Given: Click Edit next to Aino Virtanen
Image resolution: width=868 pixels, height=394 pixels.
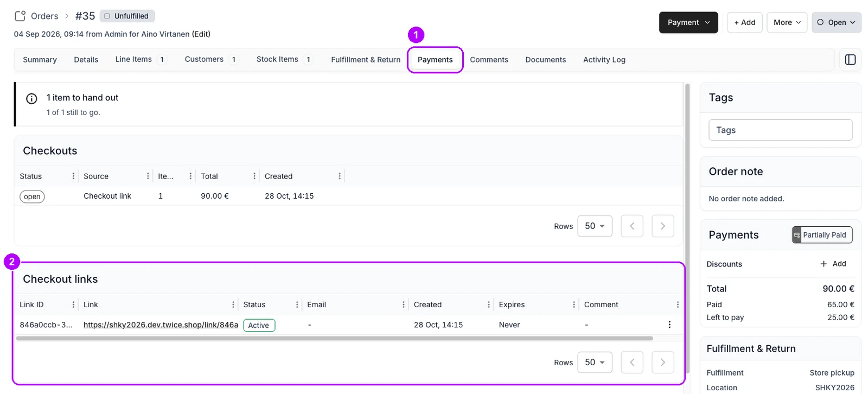Looking at the screenshot, I should 201,34.
